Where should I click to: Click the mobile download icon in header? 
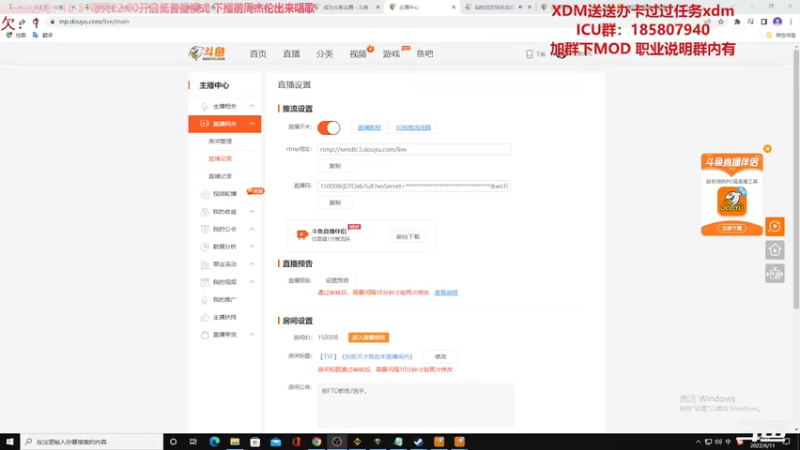530,54
